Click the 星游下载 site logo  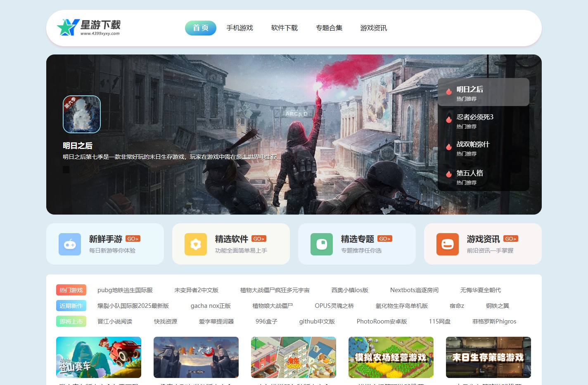(89, 28)
